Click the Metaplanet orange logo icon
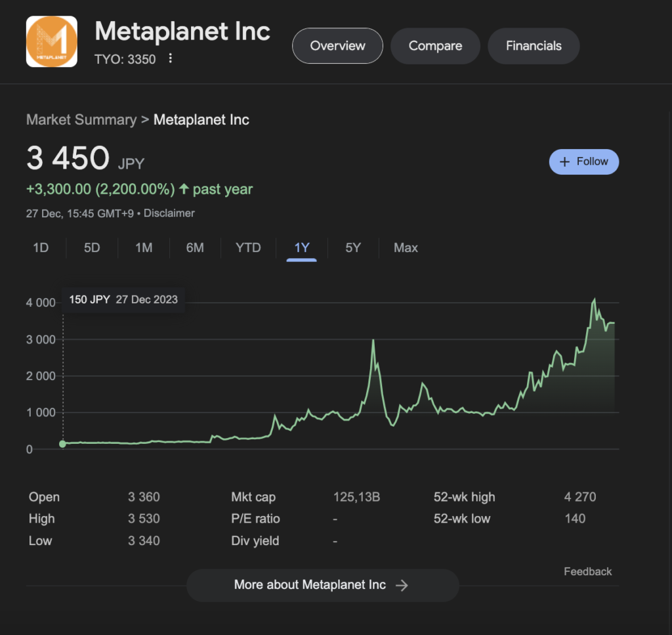Viewport: 672px width, 635px height. click(x=52, y=41)
